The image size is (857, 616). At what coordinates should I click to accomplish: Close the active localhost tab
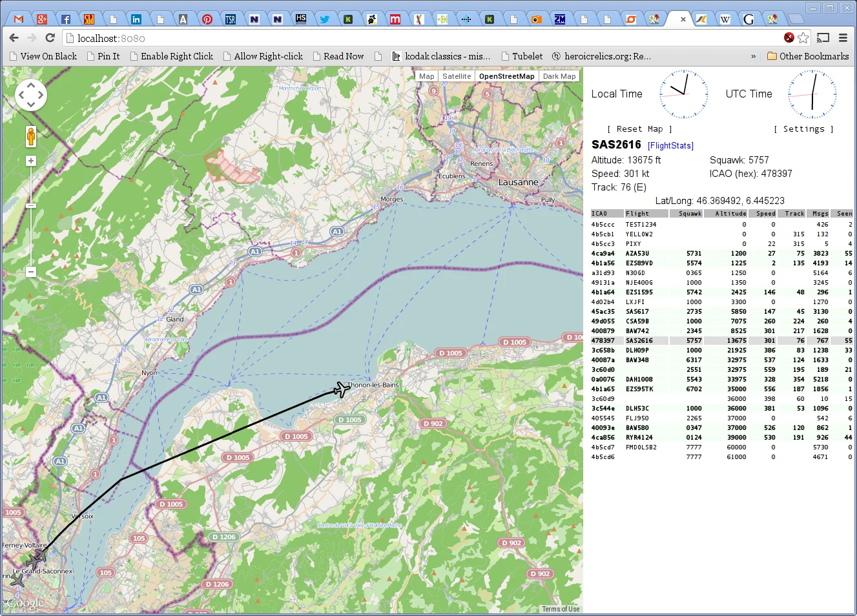coord(683,19)
